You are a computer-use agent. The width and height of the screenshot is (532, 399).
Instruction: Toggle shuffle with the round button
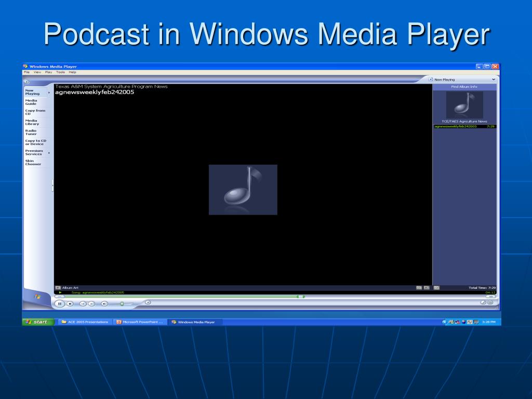pos(148,302)
